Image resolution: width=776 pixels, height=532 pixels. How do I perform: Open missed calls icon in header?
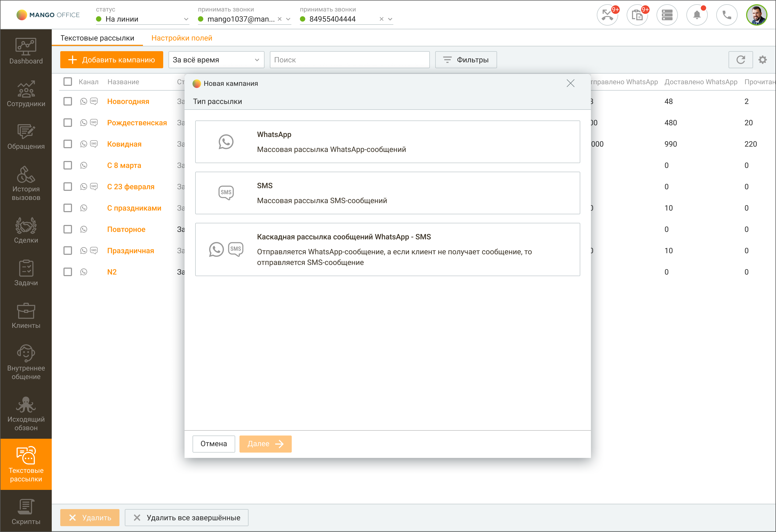click(x=607, y=15)
